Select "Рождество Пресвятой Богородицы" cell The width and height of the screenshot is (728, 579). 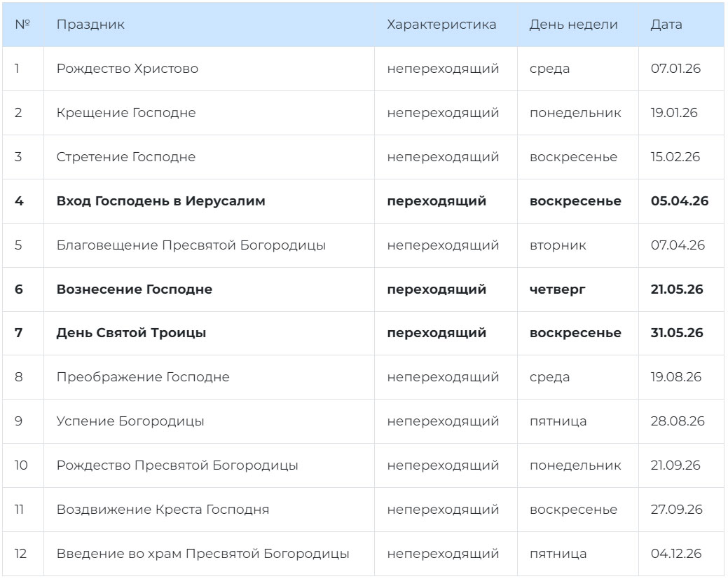[x=177, y=465]
